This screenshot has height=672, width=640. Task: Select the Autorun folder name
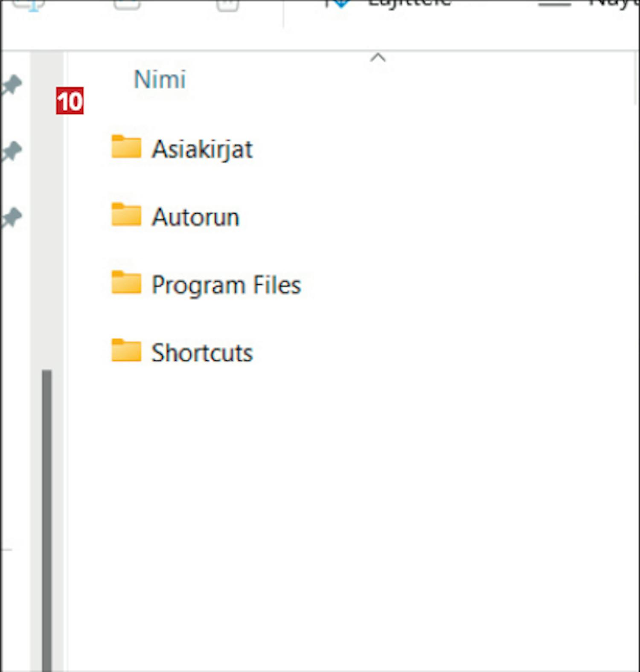(x=195, y=217)
